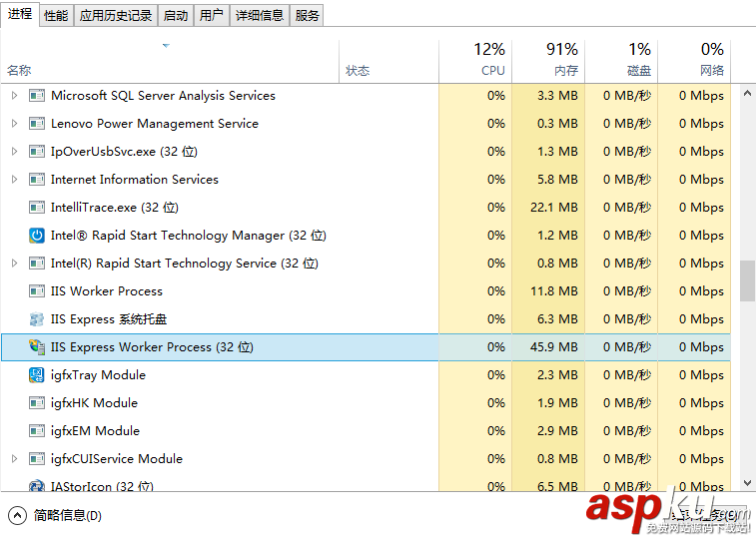
Task: Click the IAStorIcon process icon
Action: (37, 485)
